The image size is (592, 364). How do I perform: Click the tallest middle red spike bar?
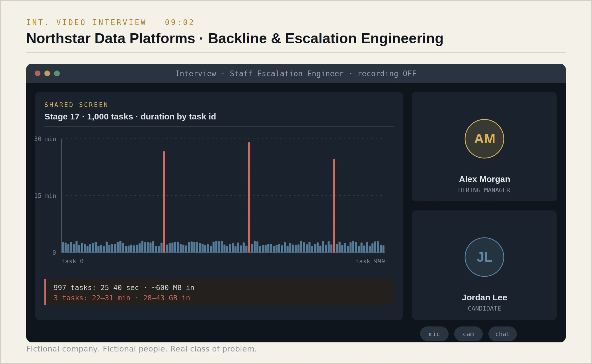point(249,197)
